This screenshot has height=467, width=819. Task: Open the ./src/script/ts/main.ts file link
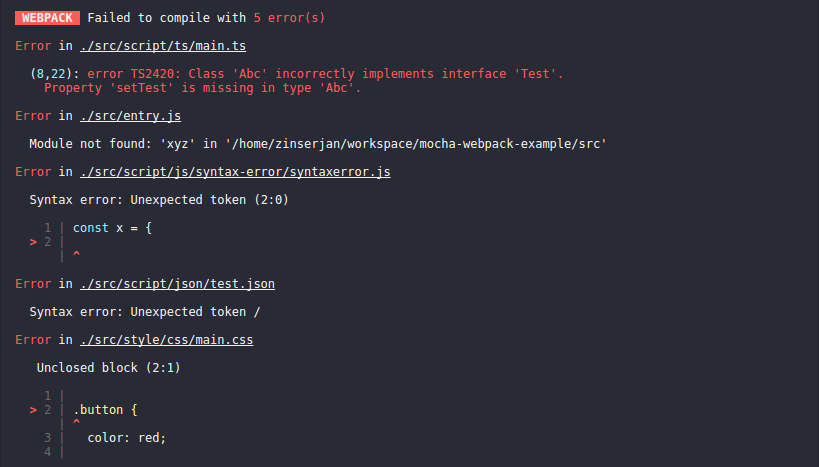tap(163, 46)
